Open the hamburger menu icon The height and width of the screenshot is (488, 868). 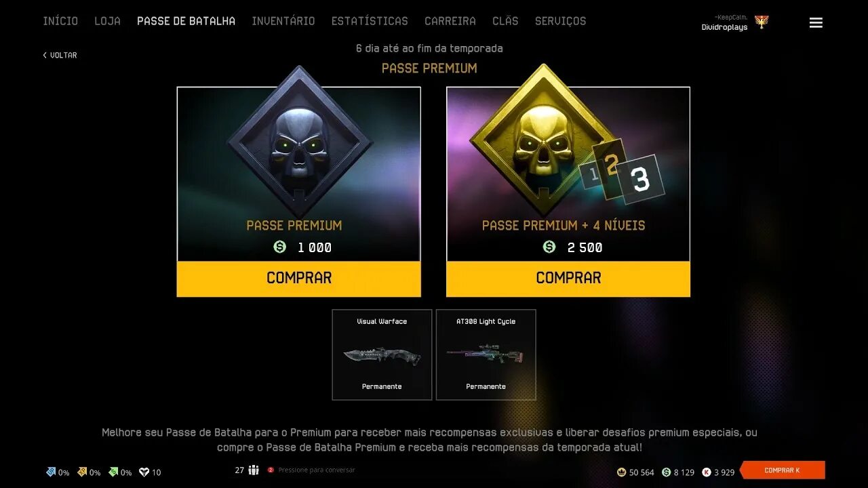click(x=816, y=23)
